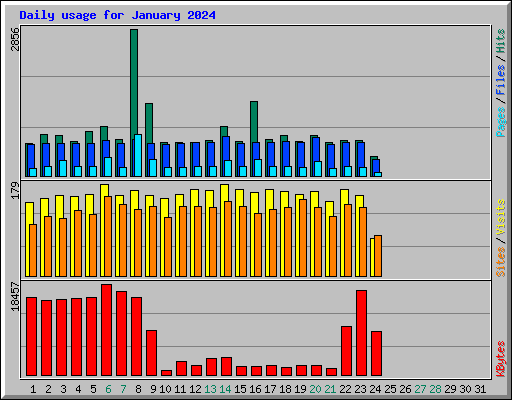512x400 pixels.
Task: Click the red KBytes bar for day 14
Action: pos(226,367)
